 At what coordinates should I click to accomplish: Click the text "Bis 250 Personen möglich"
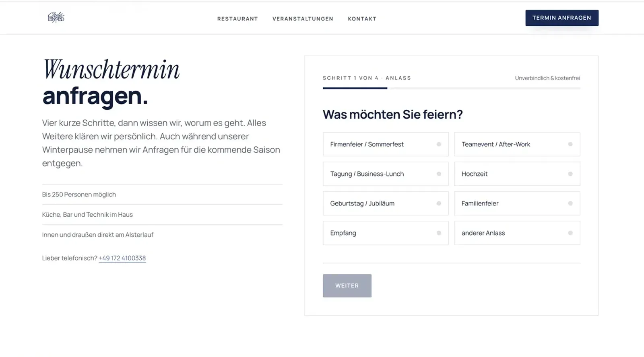pyautogui.click(x=79, y=195)
